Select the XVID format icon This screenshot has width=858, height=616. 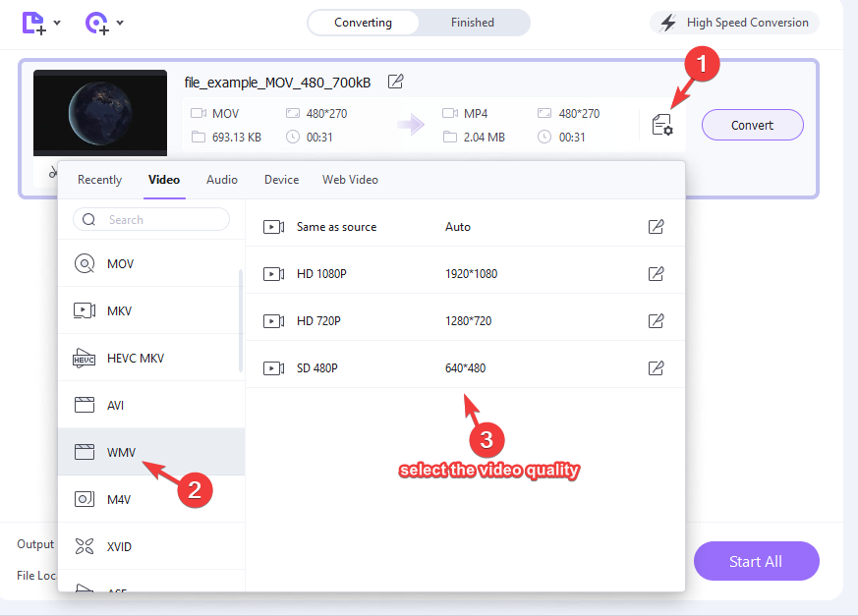click(85, 546)
